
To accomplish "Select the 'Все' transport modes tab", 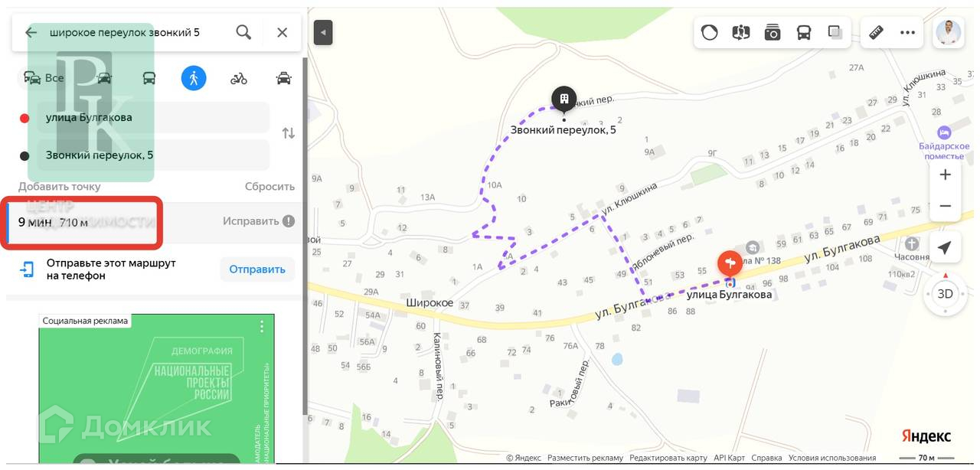I will [44, 78].
